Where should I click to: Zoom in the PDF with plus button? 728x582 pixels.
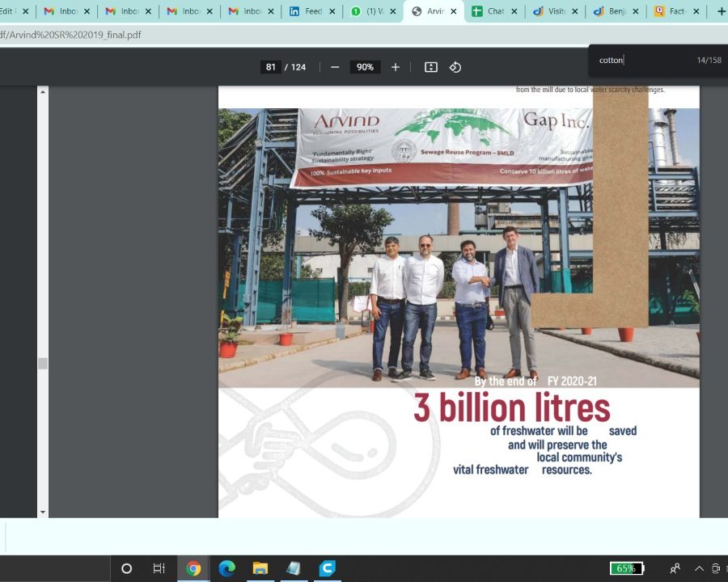coord(395,67)
